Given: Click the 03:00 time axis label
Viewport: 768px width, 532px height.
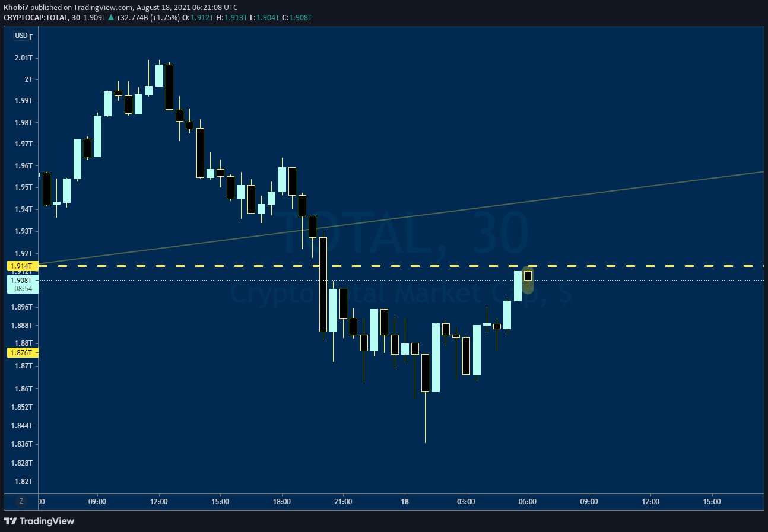Looking at the screenshot, I should (466, 502).
